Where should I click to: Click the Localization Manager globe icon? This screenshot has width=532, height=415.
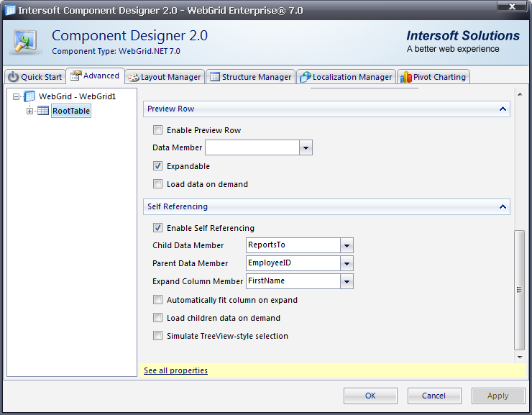pyautogui.click(x=305, y=77)
